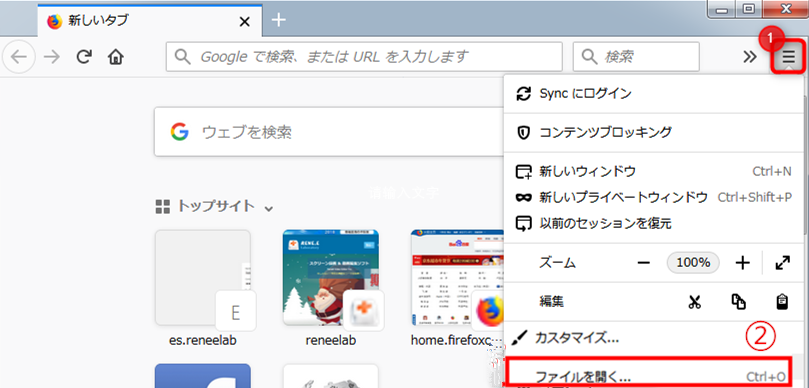The image size is (809, 388).
Task: Click the Google G logo in search box
Action: point(179,132)
